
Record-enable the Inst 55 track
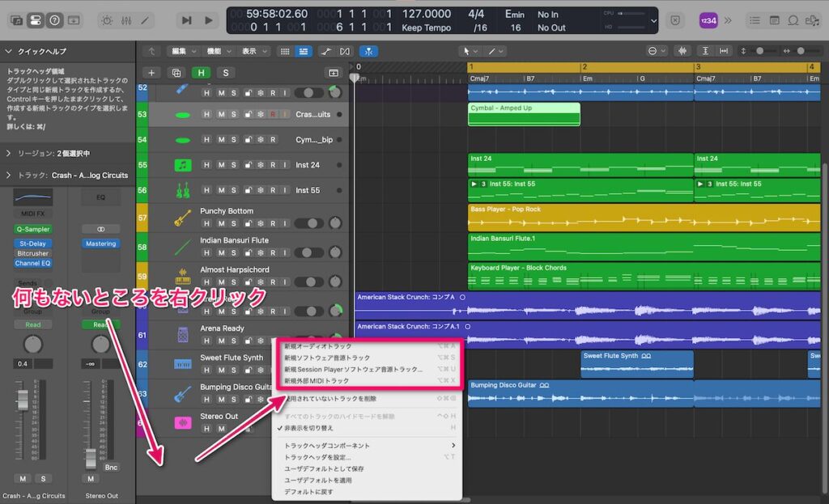point(273,190)
